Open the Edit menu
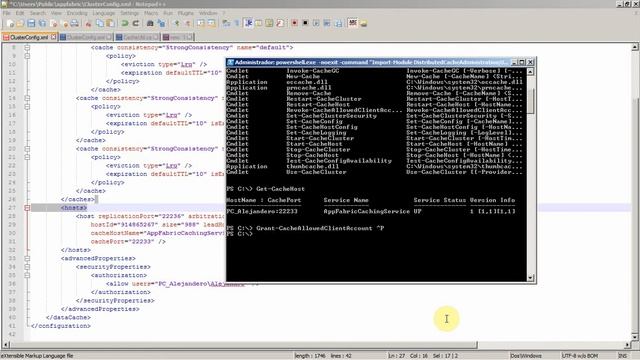Screen dimensions: 640x360 [20, 13]
